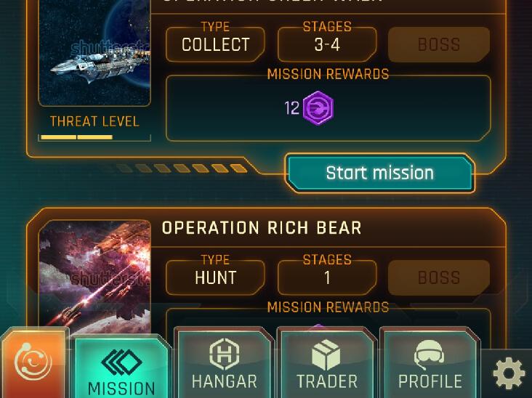Image resolution: width=532 pixels, height=398 pixels.
Task: Click the COLLECT type badge
Action: [x=215, y=44]
